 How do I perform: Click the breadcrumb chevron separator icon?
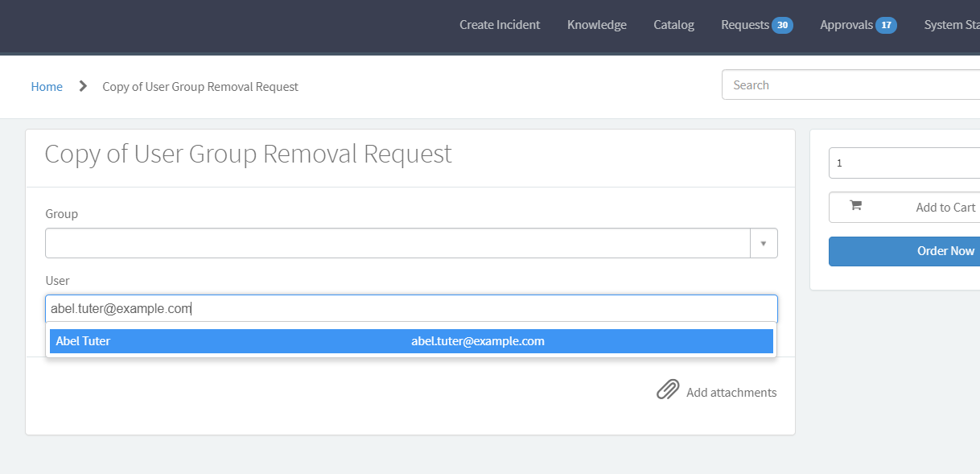click(83, 86)
